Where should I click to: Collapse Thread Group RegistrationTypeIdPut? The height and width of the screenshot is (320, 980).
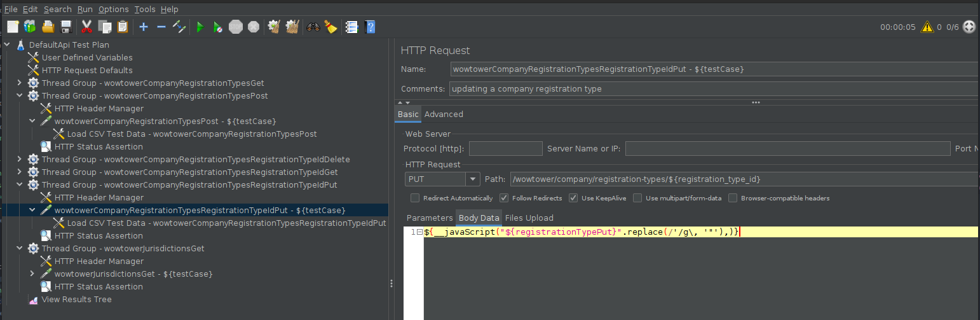point(19,184)
